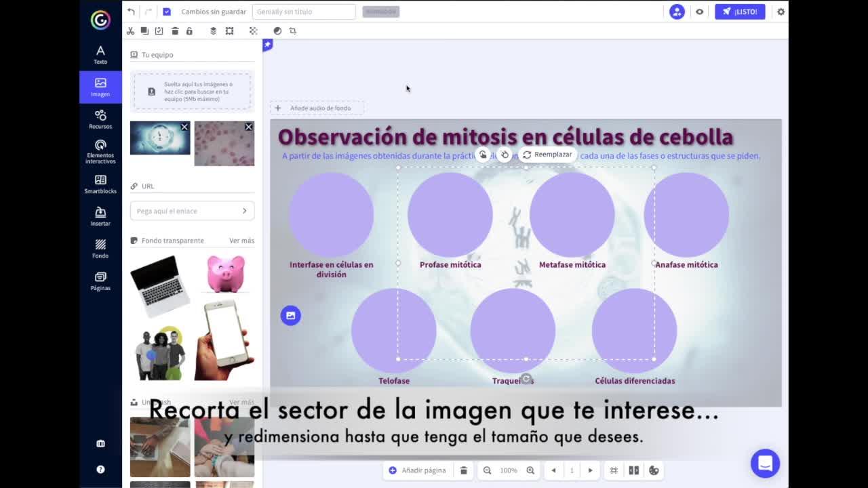The width and height of the screenshot is (868, 488).
Task: Click Ver más for Fondo transparente
Action: pos(241,241)
